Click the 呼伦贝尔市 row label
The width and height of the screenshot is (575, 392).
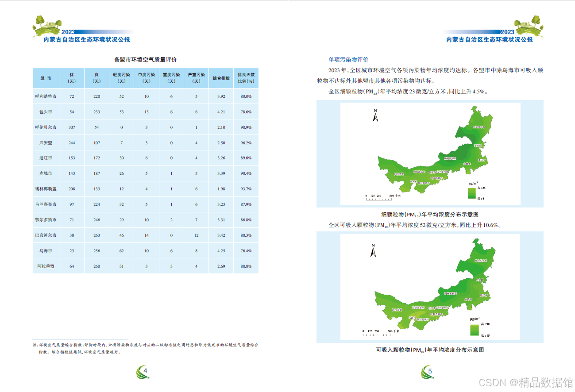coord(46,127)
